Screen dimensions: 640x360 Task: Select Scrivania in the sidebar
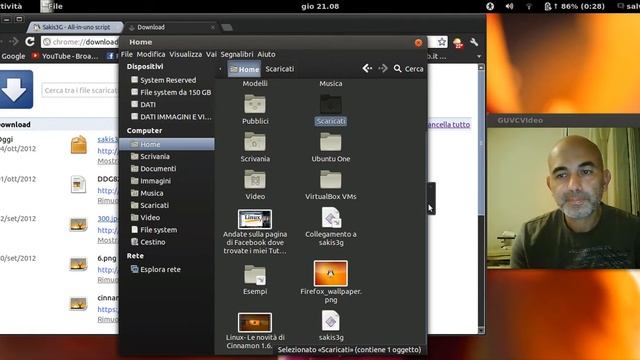(x=167, y=156)
